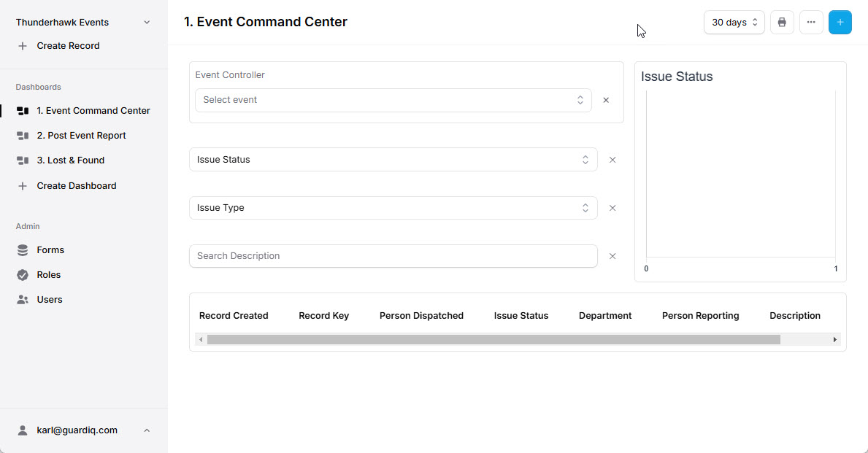Screen dimensions: 868x453
Task: Click plus icon beside Create Dashboard
Action: click(22, 186)
